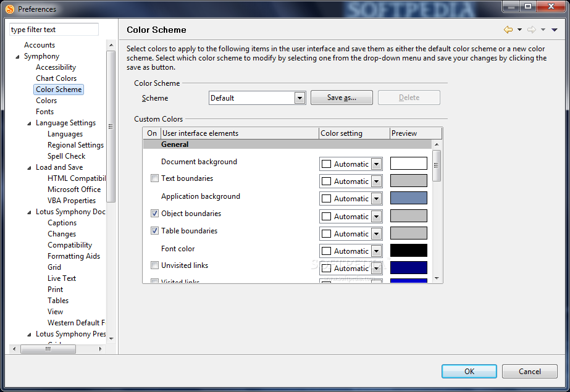The image size is (570, 392).
Task: Select Tables tree item
Action: tap(58, 301)
